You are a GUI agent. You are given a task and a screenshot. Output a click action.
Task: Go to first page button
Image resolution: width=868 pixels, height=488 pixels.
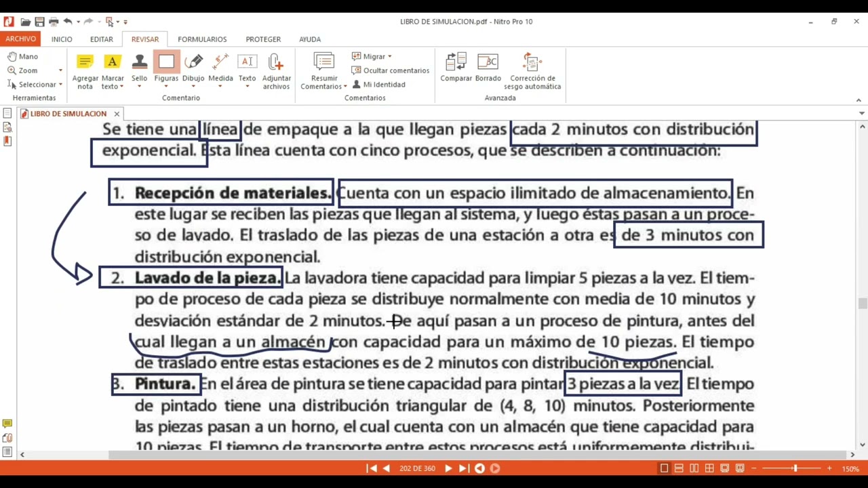[372, 468]
